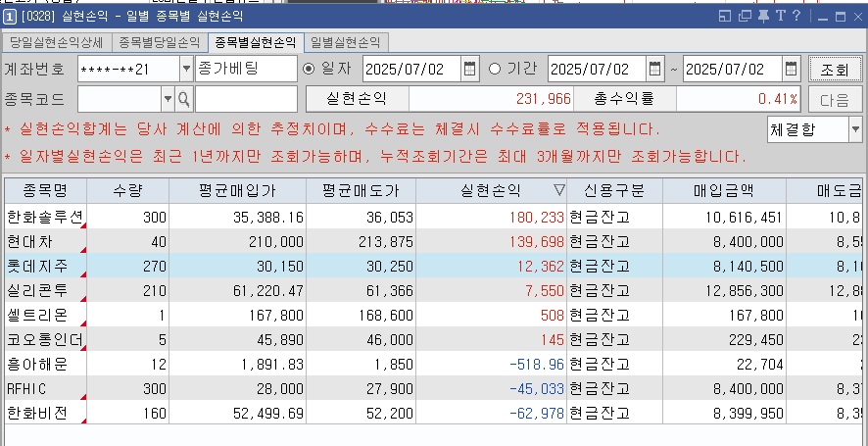Open help with the question mark icon
Viewport: 868px width, 446px height.
(x=797, y=16)
